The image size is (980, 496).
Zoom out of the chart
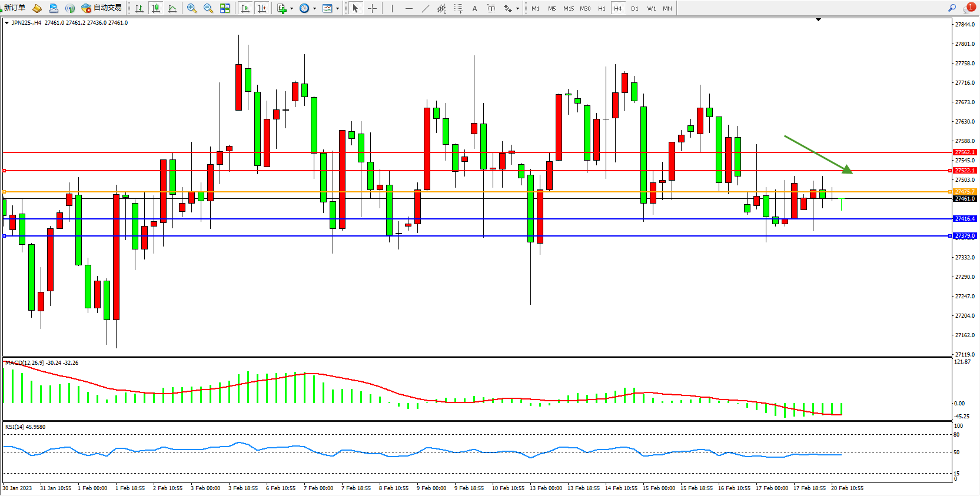[208, 8]
